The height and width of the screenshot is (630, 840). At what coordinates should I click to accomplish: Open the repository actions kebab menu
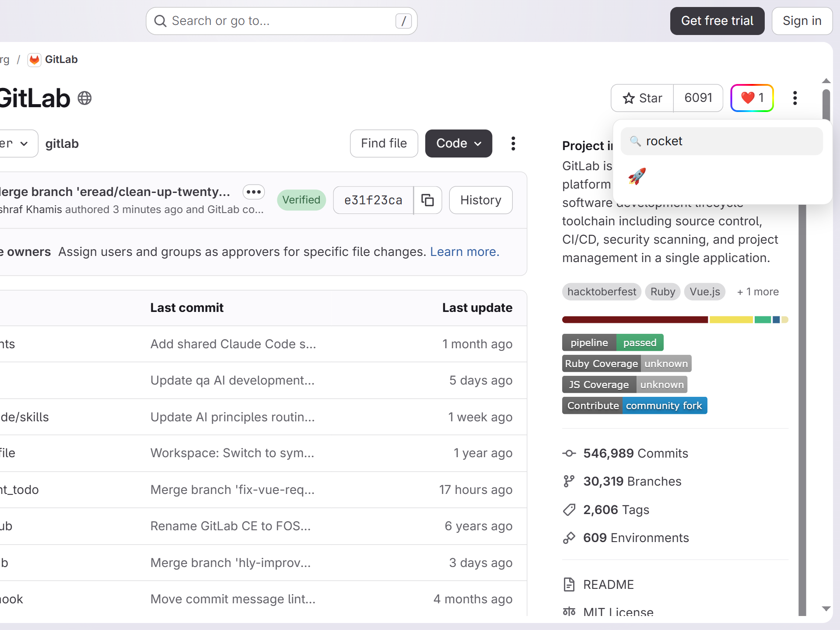[513, 143]
